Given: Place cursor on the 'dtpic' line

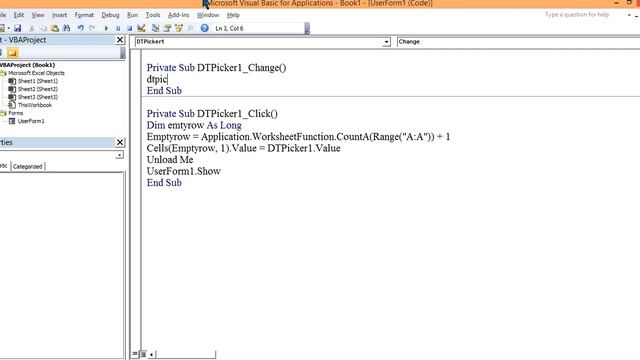Looking at the screenshot, I should click(x=157, y=79).
